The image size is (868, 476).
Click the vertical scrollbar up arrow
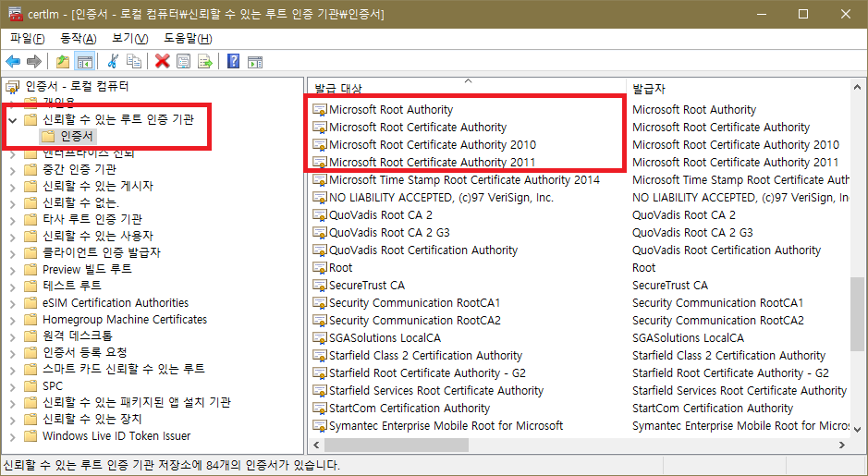tap(857, 86)
